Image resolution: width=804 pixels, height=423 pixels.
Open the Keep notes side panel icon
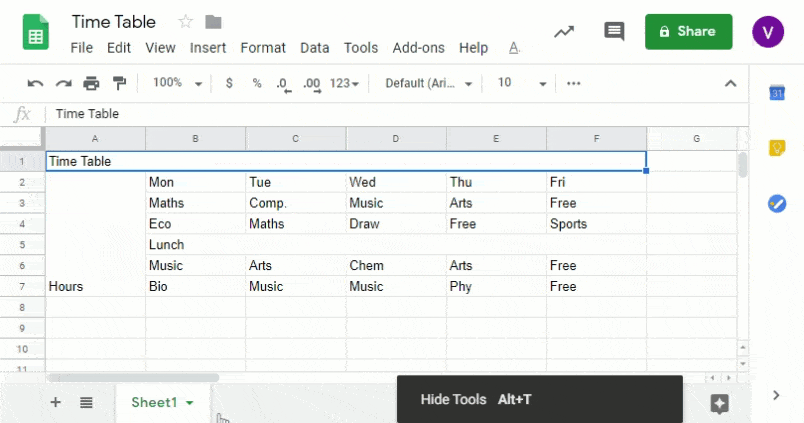pyautogui.click(x=776, y=148)
